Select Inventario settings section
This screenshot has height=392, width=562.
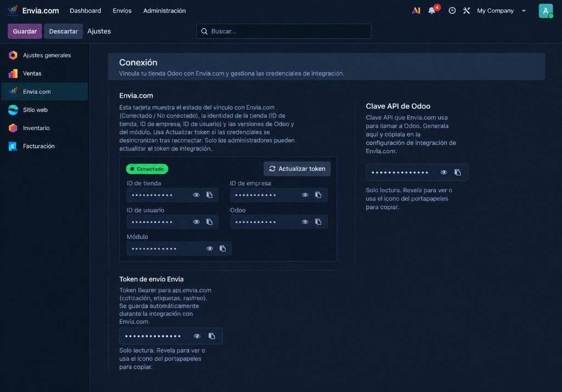[x=44, y=128]
